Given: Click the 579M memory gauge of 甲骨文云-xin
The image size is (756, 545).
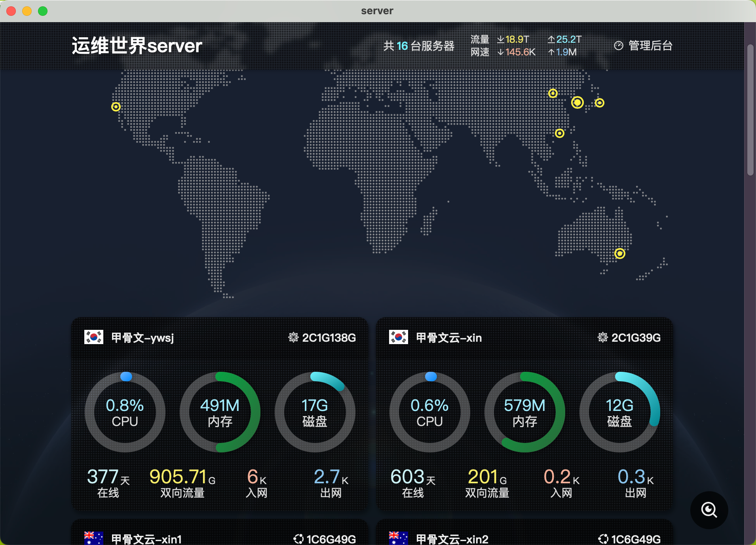Looking at the screenshot, I should 524,412.
